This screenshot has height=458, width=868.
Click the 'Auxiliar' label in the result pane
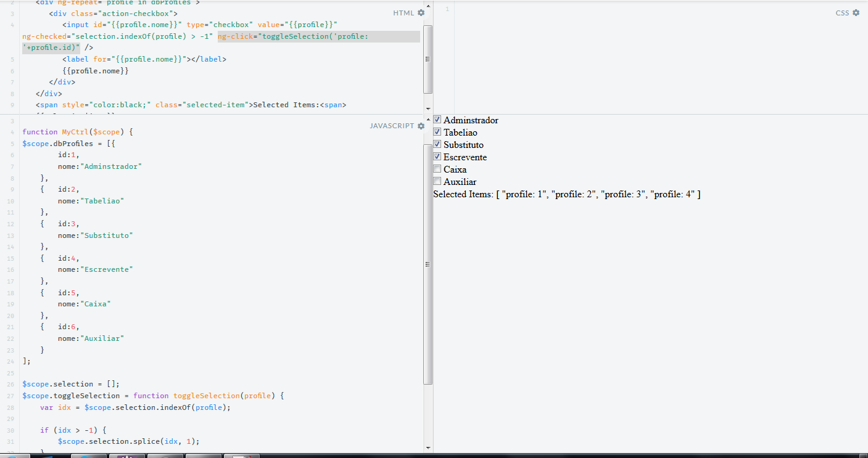tap(460, 182)
